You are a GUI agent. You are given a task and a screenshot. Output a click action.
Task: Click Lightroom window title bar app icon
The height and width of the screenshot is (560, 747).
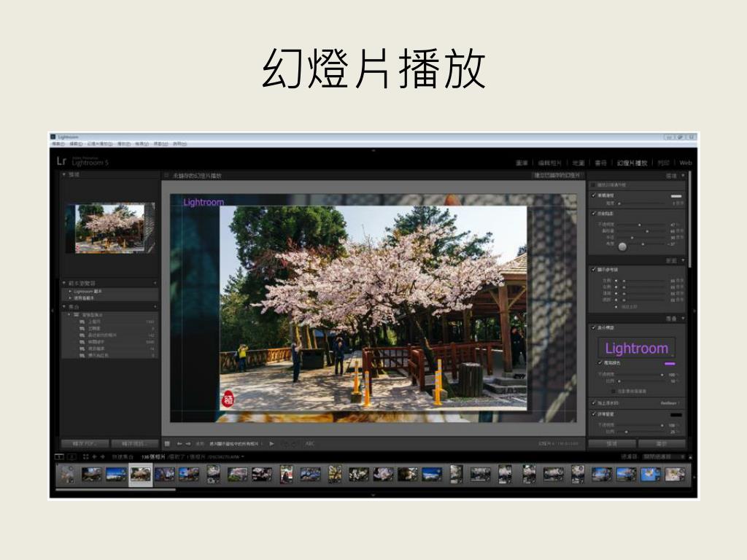coord(53,137)
